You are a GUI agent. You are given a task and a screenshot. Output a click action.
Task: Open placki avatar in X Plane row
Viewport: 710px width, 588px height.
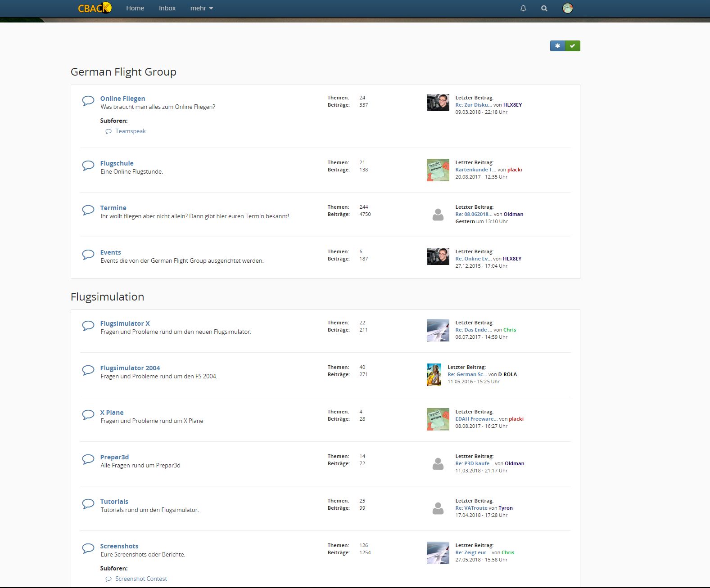(438, 419)
